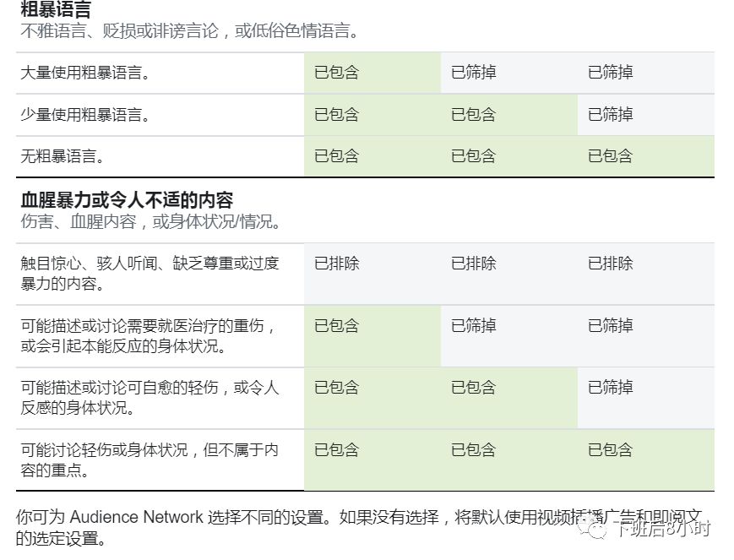Viewport: 734px width, 560px height.
Task: Click the 粗暴语言 section heading
Action: [56, 8]
